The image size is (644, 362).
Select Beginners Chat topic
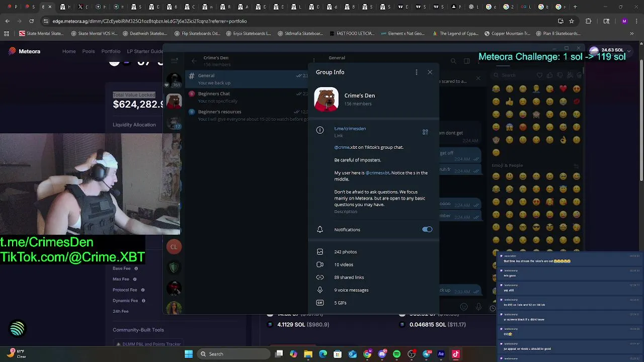[x=247, y=97]
